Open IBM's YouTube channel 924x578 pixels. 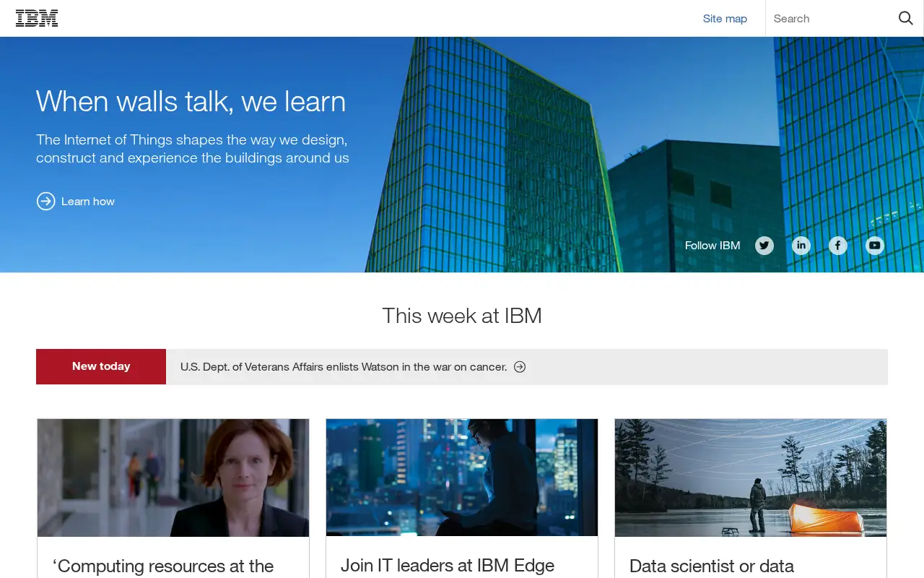pos(875,246)
